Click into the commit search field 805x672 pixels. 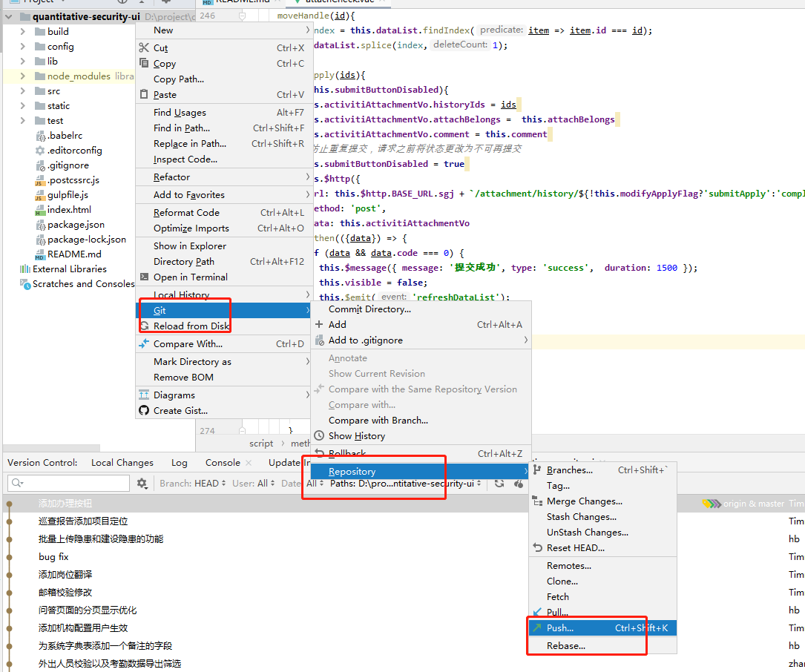tap(67, 482)
